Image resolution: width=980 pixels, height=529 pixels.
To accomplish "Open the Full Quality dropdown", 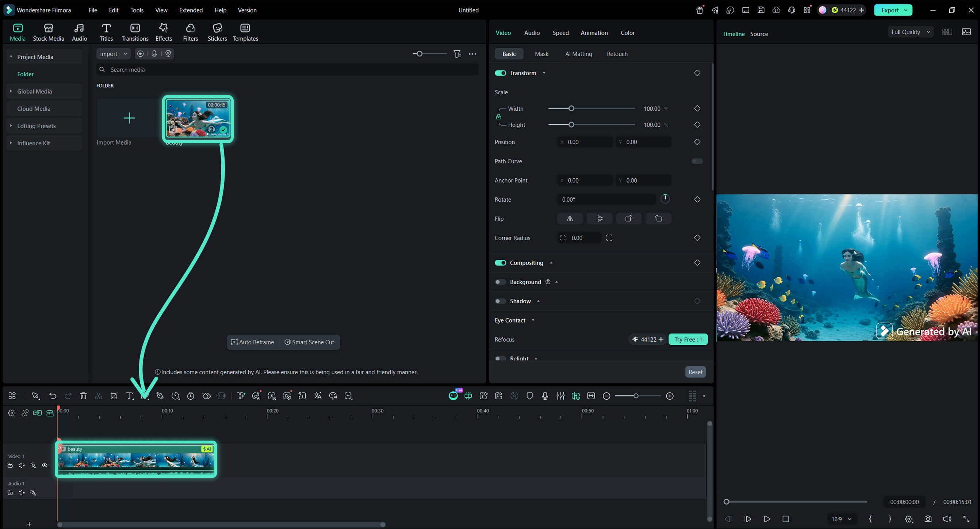I will [x=911, y=32].
